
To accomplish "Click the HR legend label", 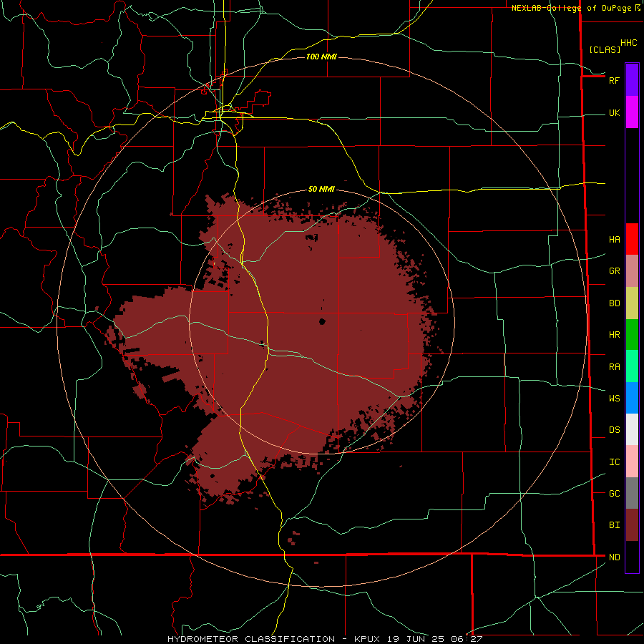I will click(614, 335).
